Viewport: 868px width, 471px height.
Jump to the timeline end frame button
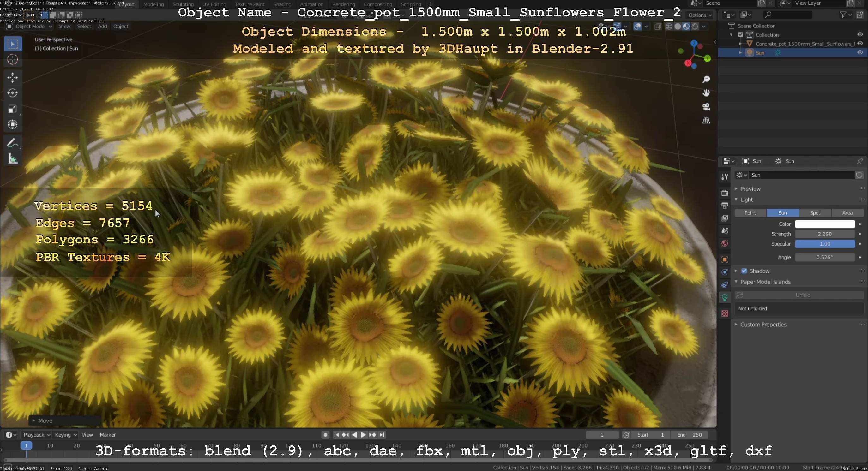click(x=382, y=435)
